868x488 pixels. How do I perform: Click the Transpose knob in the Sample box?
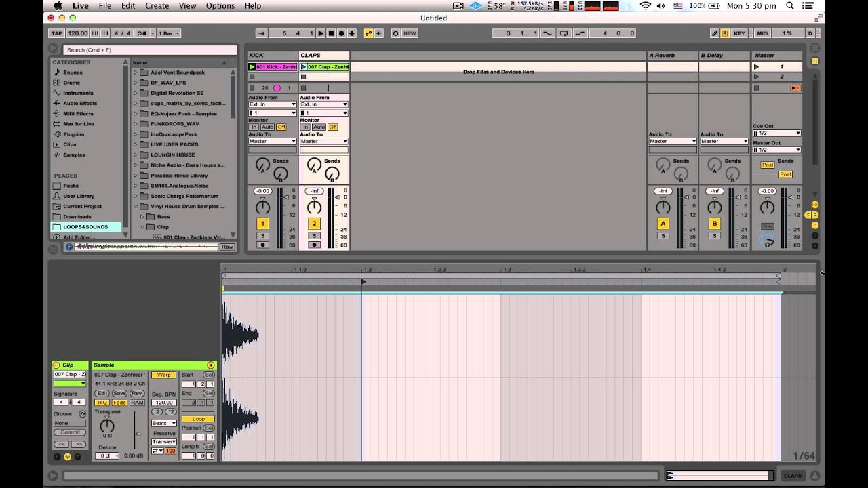click(107, 426)
